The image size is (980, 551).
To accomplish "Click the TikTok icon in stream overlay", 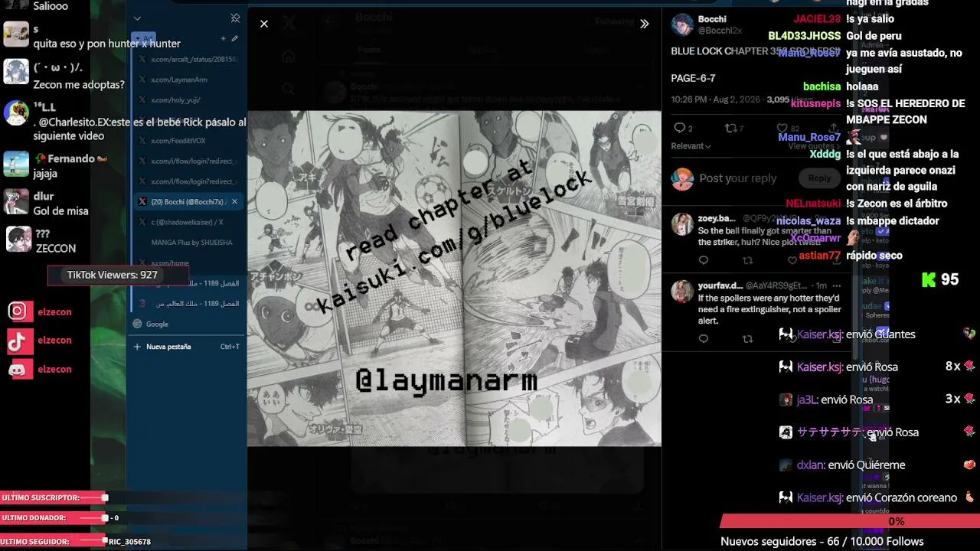I will tap(19, 340).
